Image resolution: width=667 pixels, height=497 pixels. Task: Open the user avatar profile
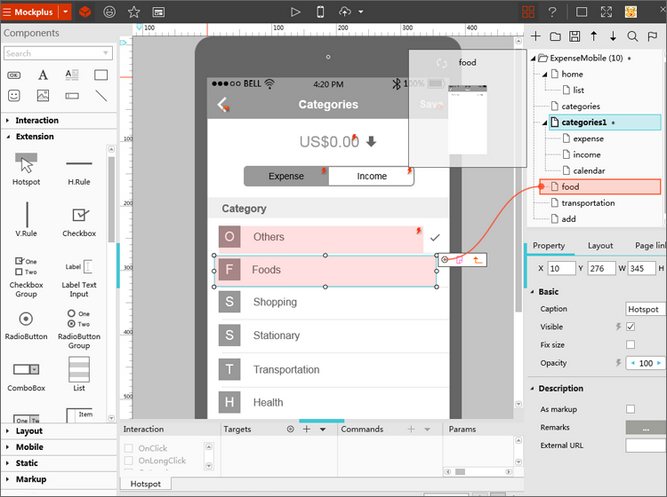coord(631,12)
